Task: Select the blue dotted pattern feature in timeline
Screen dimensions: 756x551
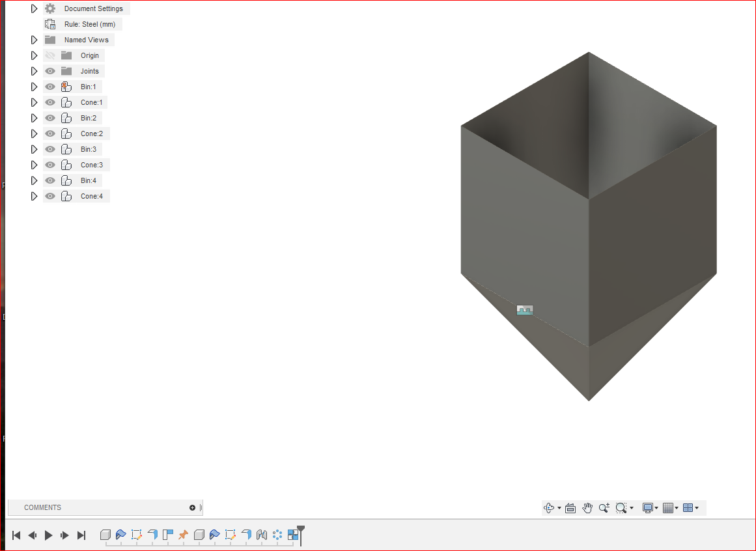Action: [x=277, y=535]
